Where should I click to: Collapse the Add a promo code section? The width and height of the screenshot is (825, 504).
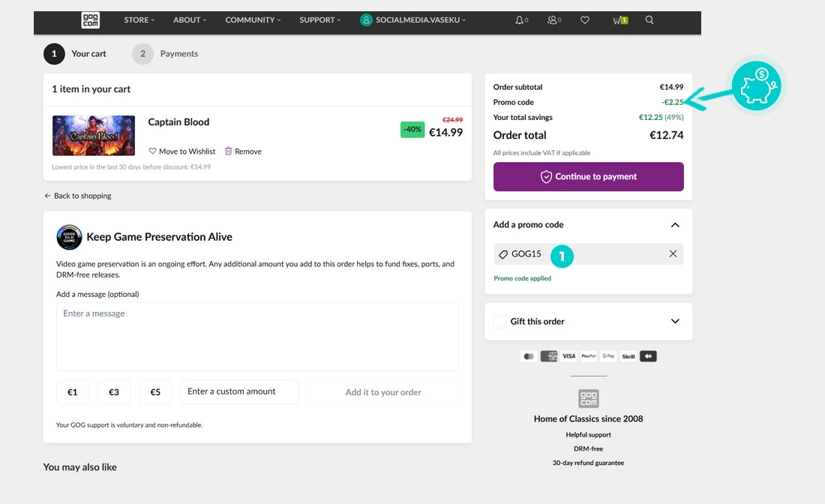click(675, 225)
